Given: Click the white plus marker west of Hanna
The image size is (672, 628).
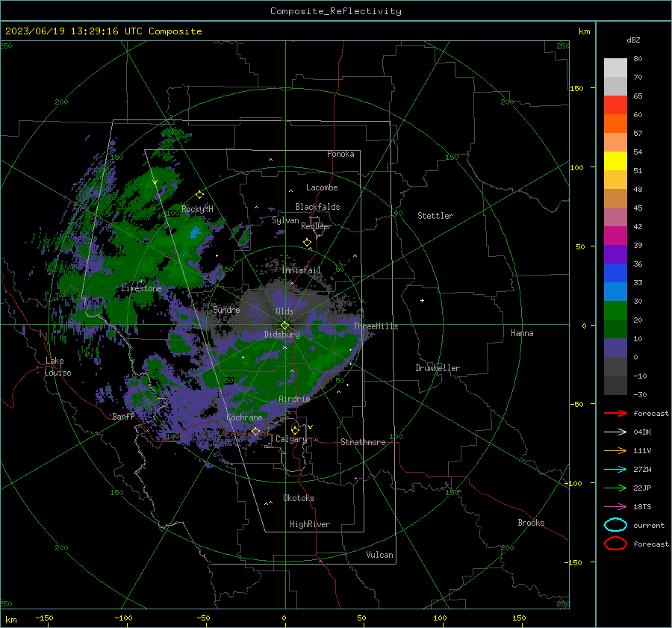Looking at the screenshot, I should pyautogui.click(x=422, y=300).
